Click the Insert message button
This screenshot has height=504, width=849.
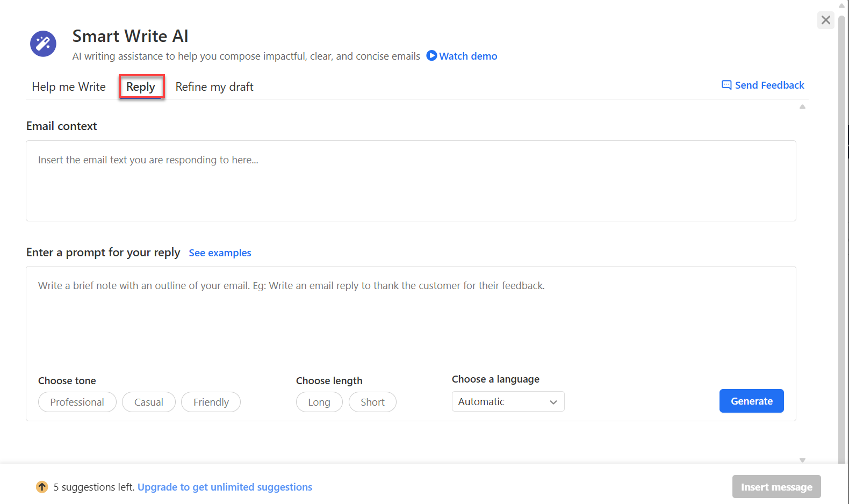(x=776, y=487)
